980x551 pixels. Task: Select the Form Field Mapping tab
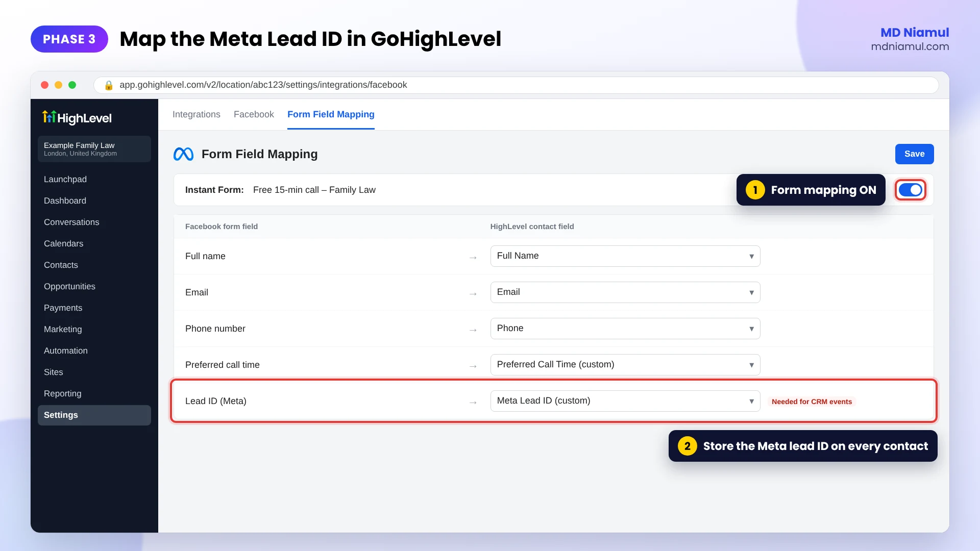click(x=331, y=114)
